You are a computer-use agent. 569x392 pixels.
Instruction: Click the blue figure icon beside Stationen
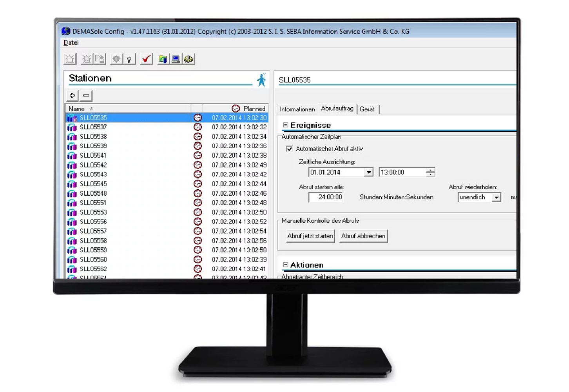261,80
